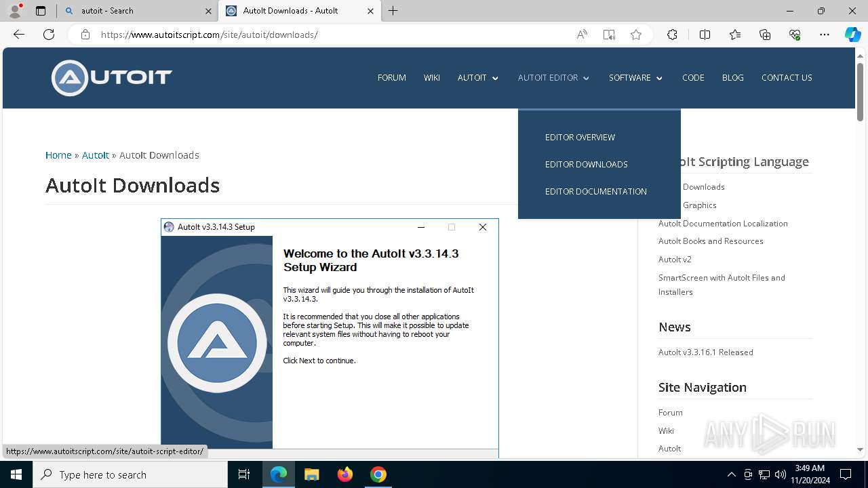Open Browser essentials heart icon
The image size is (868, 488).
click(x=795, y=35)
